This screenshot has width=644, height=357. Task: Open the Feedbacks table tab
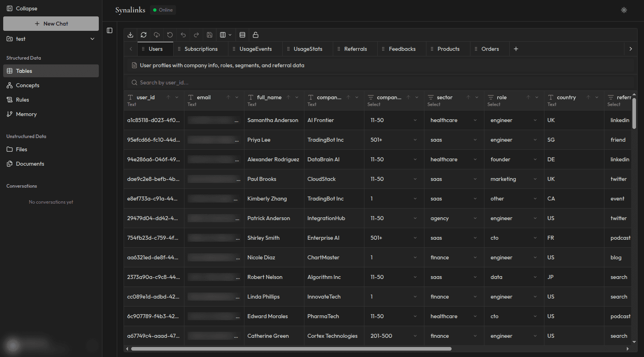click(402, 49)
